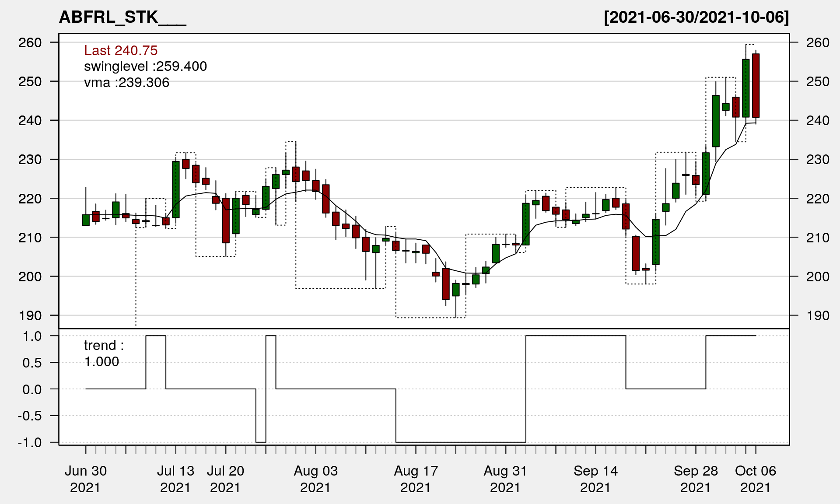Click the last red candlestick near 257
840x504 pixels.
(756, 85)
